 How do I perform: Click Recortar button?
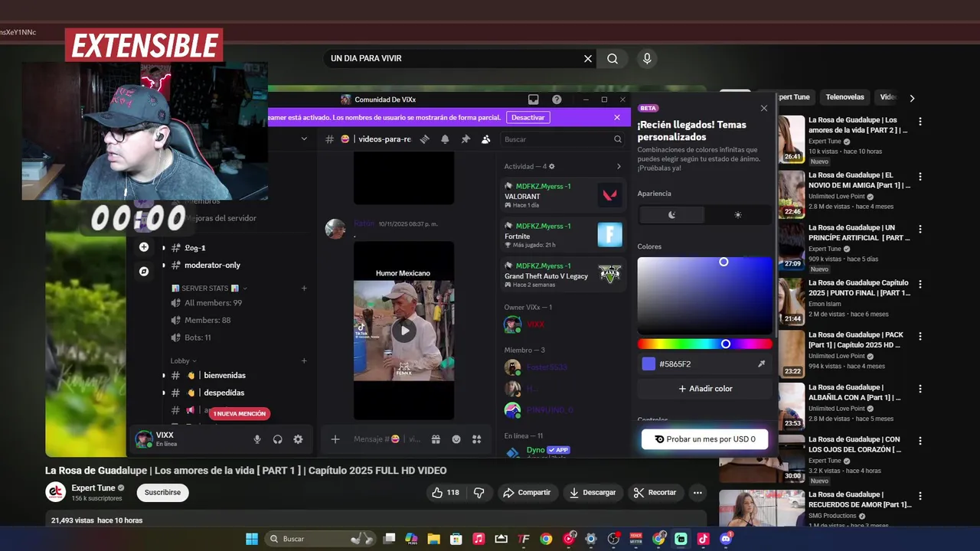655,493
